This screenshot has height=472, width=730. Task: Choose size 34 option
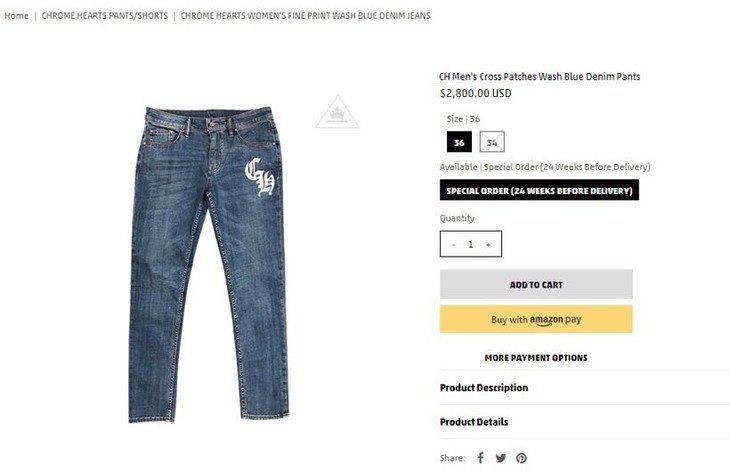492,142
